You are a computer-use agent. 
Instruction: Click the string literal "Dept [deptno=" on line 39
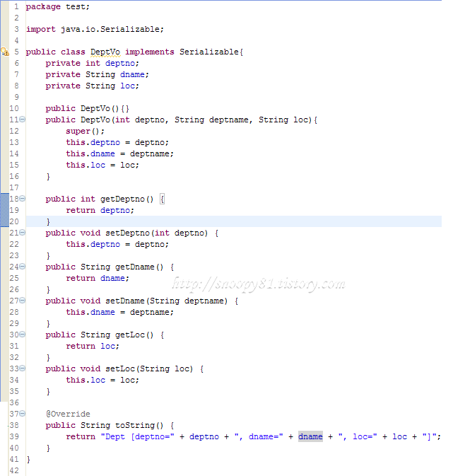(x=137, y=436)
